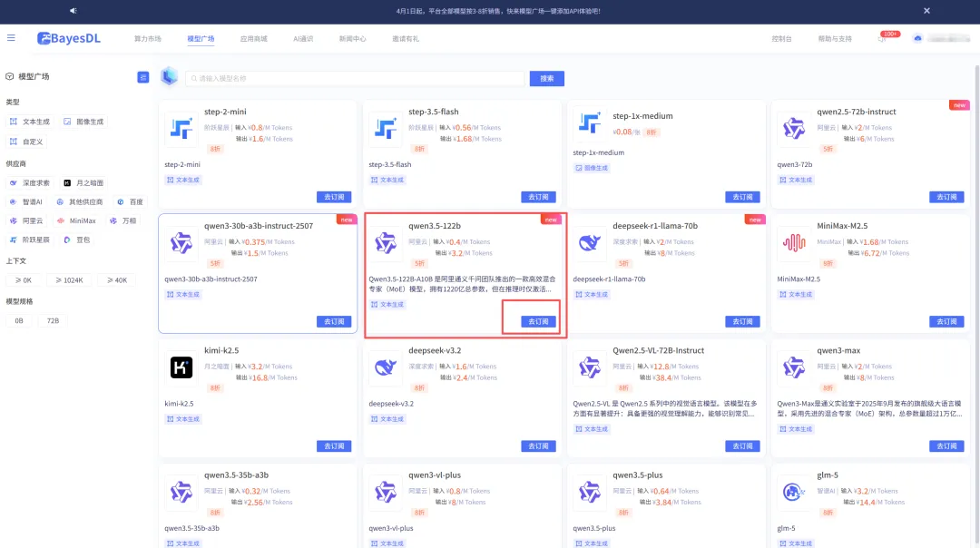
Task: Filter by 自定义 type
Action: click(26, 142)
